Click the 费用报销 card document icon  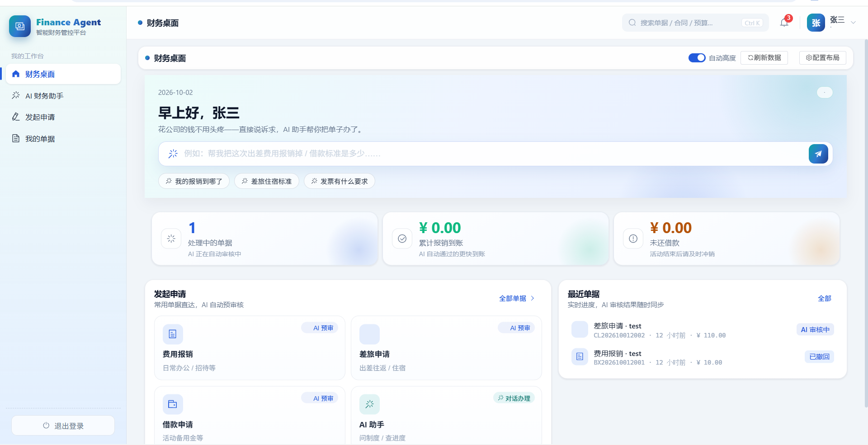[173, 334]
